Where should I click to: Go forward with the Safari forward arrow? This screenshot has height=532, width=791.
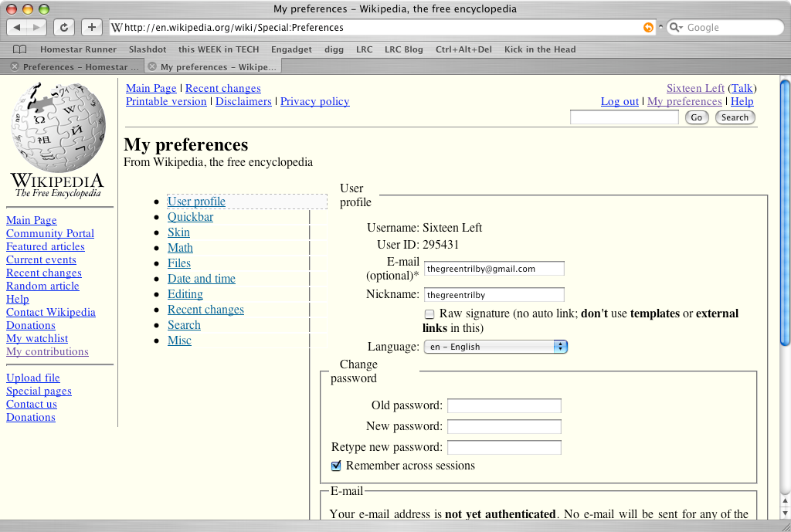36,27
